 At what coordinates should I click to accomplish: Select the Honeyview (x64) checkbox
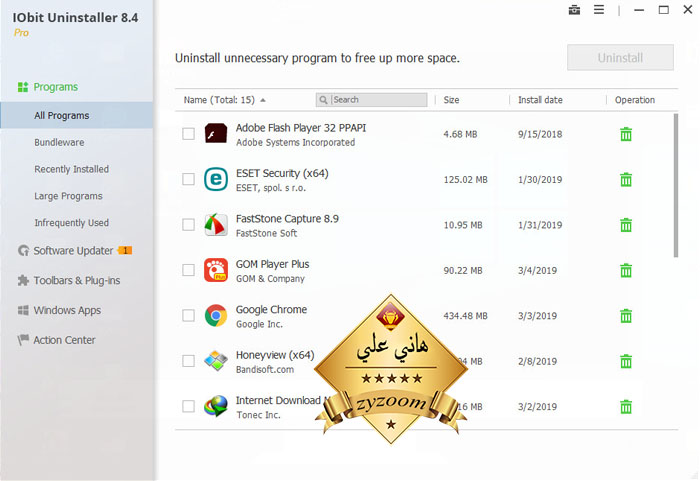188,360
